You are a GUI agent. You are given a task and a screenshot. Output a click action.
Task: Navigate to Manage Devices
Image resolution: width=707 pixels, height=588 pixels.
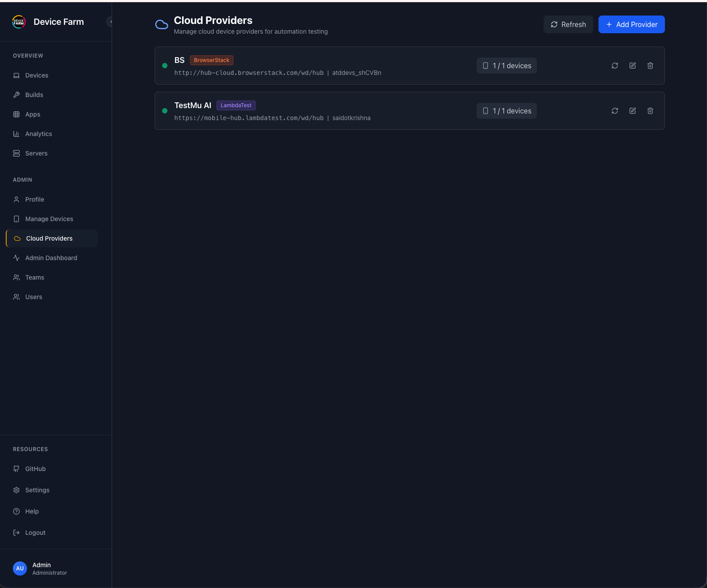pyautogui.click(x=49, y=219)
